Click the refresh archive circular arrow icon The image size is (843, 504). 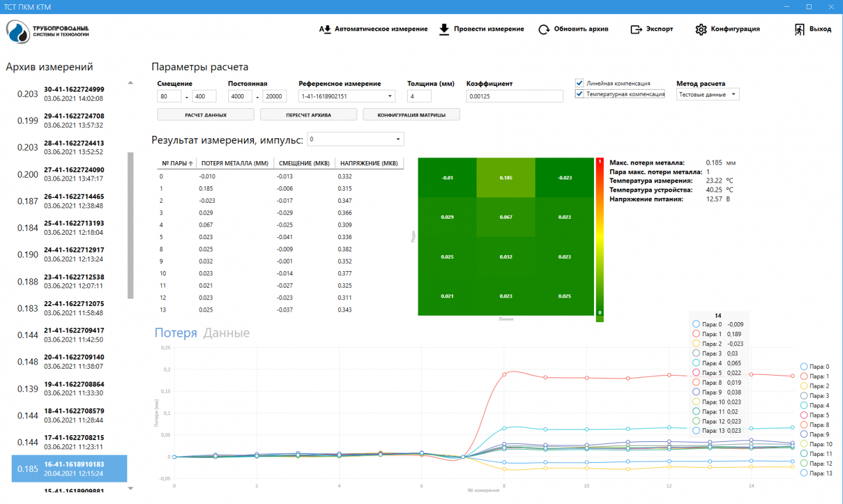(x=544, y=30)
